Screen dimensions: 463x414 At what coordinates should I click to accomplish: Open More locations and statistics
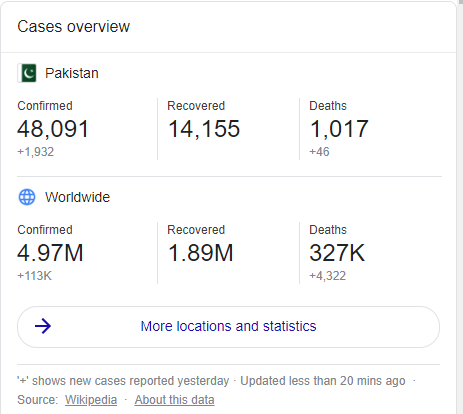[228, 327]
